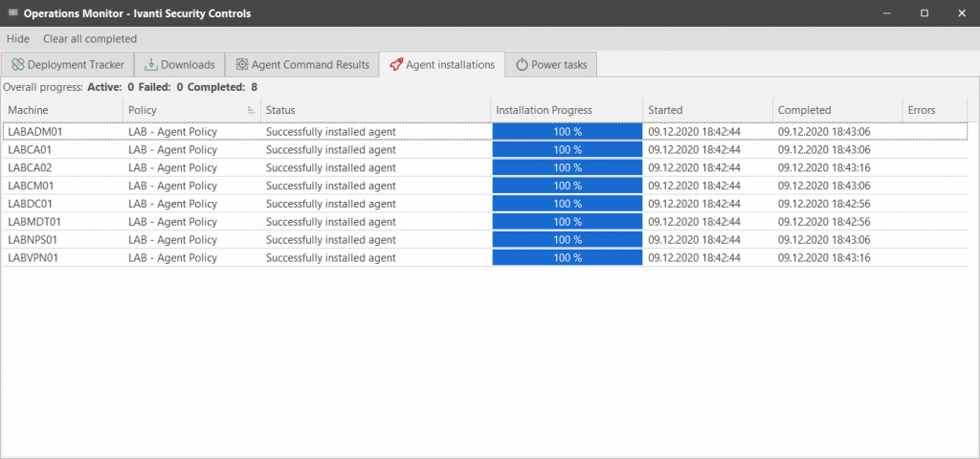Switch to the Deployment Tracker tab
The width and height of the screenshot is (980, 459).
68,64
